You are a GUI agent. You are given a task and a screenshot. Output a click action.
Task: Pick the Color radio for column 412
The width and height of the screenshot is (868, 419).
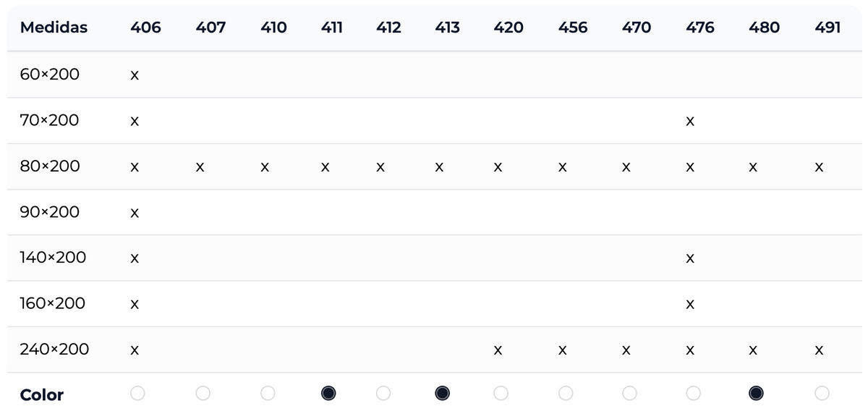tap(383, 393)
